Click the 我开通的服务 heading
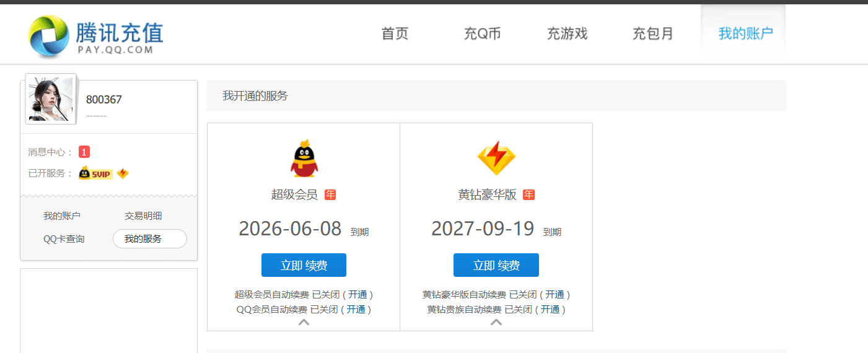 pos(255,96)
